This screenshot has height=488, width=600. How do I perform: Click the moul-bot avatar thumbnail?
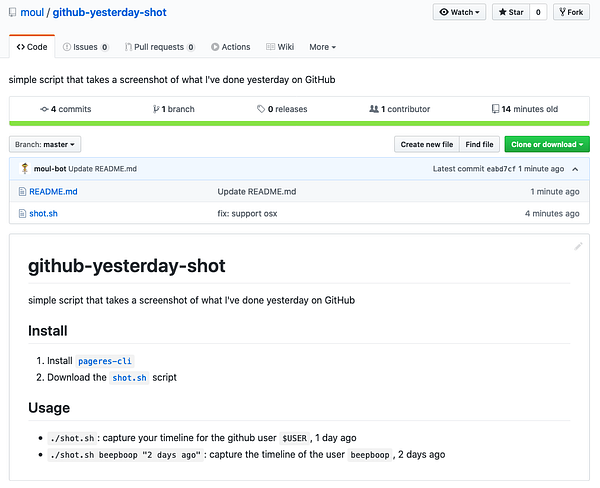point(23,168)
